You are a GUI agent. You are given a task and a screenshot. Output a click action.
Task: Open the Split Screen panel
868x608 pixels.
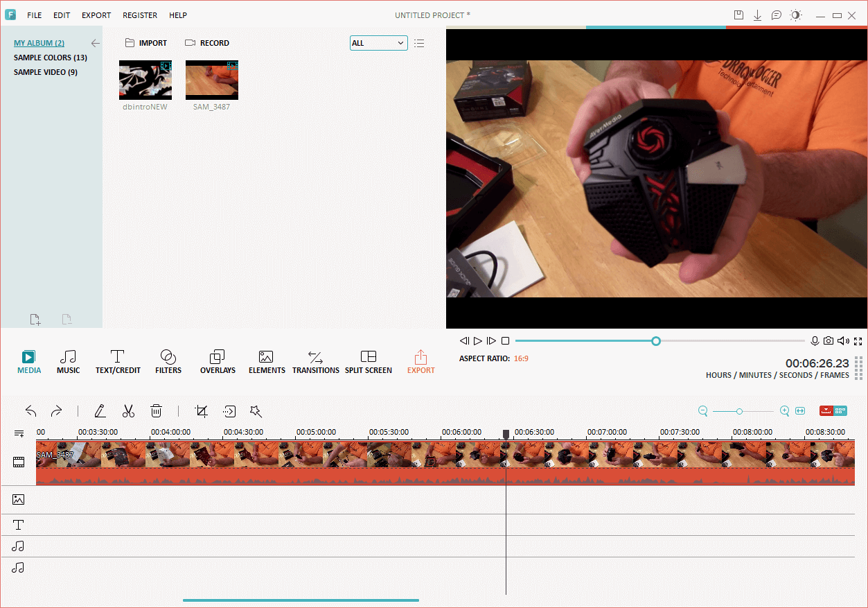(369, 362)
